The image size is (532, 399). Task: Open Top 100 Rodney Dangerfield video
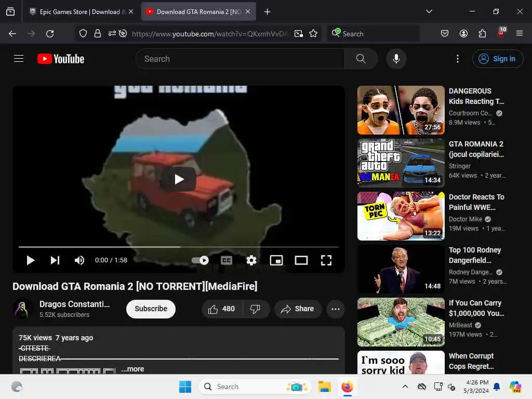pyautogui.click(x=401, y=269)
